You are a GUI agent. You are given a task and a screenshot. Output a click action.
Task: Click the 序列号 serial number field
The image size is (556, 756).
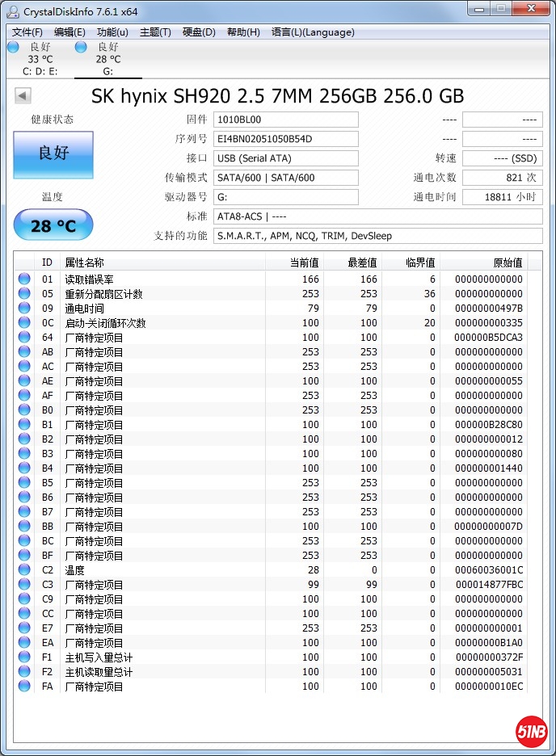click(285, 139)
